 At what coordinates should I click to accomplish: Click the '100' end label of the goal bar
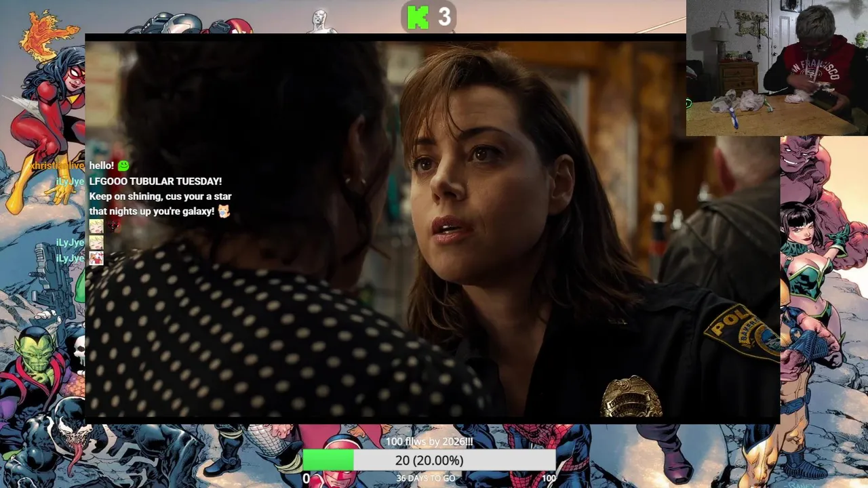549,479
